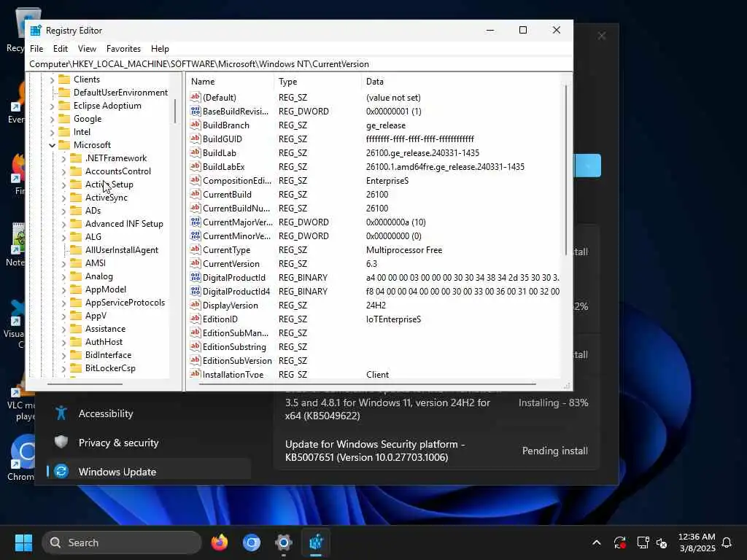The width and height of the screenshot is (747, 560).
Task: Open Windows Update in Settings sidebar
Action: click(x=149, y=472)
